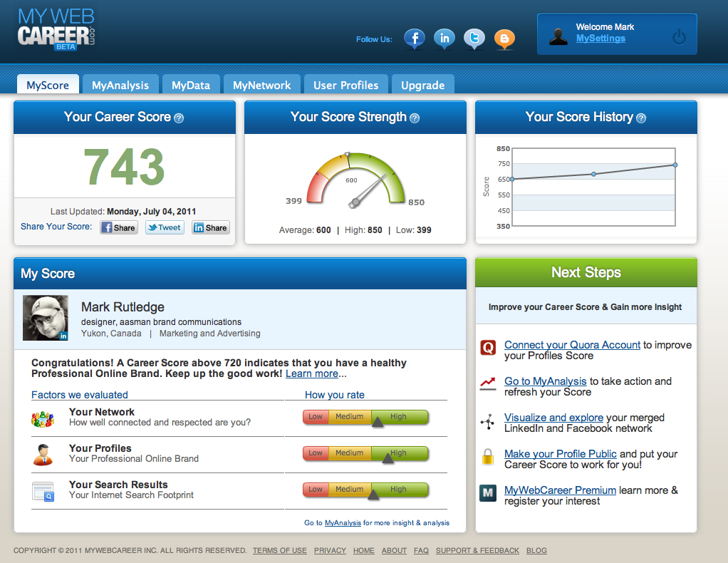
Task: Open the Blog footer link
Action: [536, 550]
